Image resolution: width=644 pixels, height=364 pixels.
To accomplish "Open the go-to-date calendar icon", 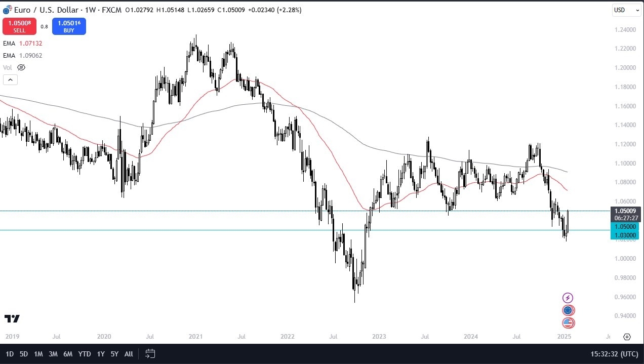I will [x=150, y=354].
